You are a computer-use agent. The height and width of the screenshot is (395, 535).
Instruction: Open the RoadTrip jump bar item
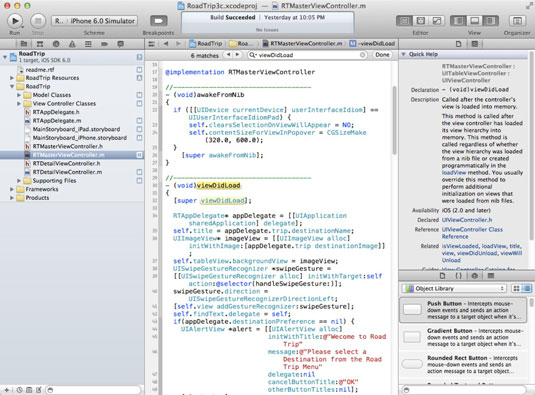205,44
